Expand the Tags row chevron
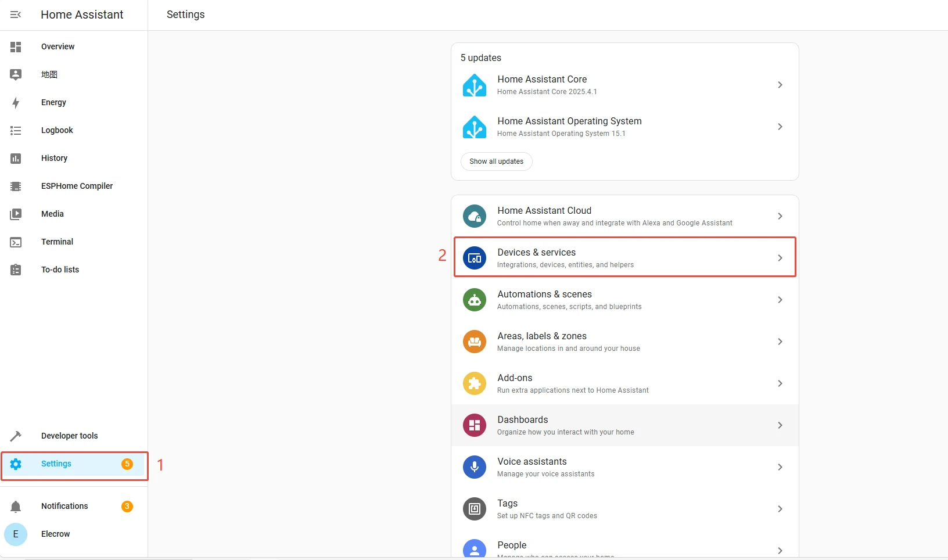This screenshot has width=948, height=560. coord(780,509)
